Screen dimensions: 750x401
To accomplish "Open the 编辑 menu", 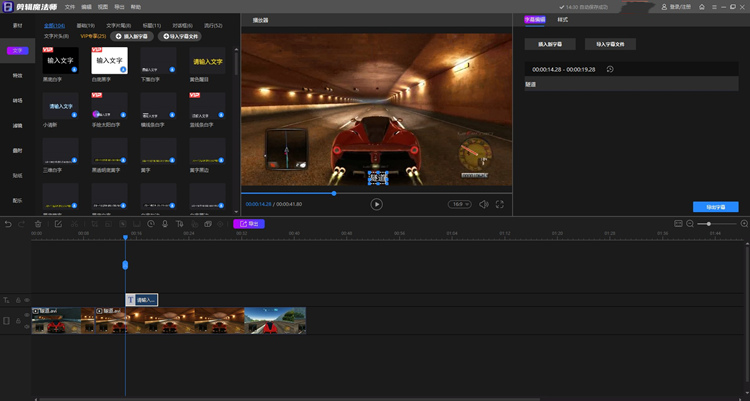I will pos(86,7).
